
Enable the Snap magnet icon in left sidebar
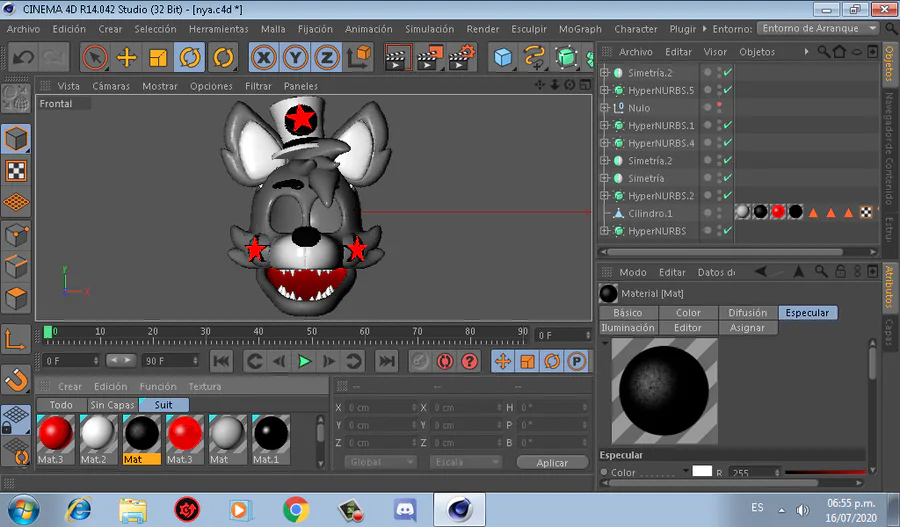[16, 379]
